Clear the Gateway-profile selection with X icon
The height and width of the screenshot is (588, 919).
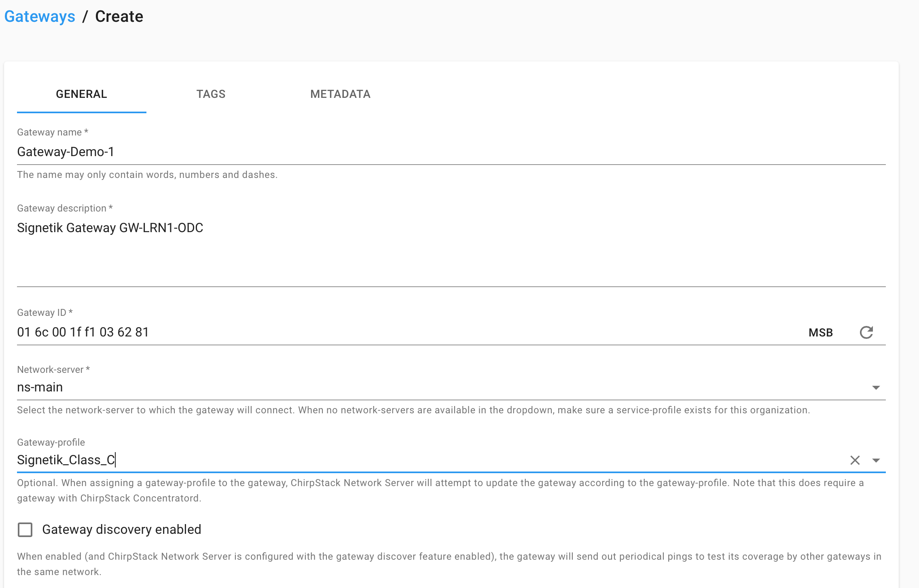click(855, 460)
